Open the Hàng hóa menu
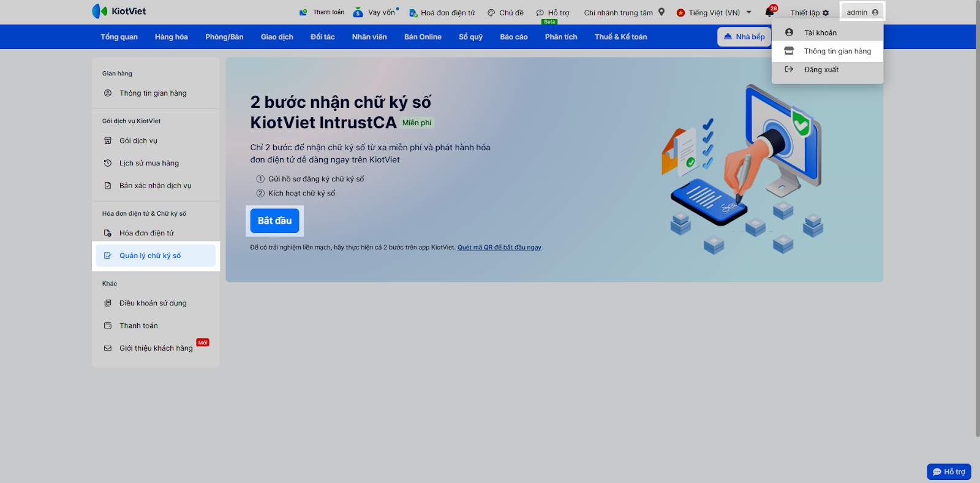This screenshot has width=980, height=483. click(171, 37)
